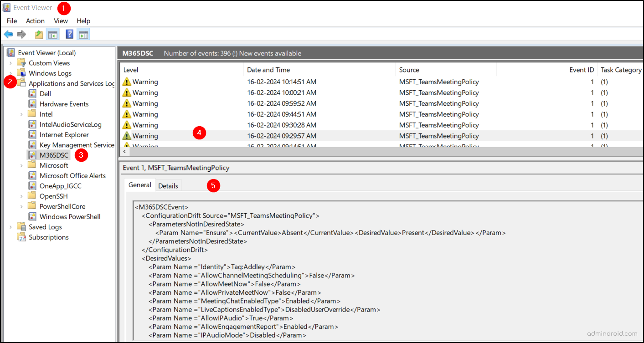This screenshot has width=644, height=343.
Task: Open a saved log file
Action: (39, 34)
